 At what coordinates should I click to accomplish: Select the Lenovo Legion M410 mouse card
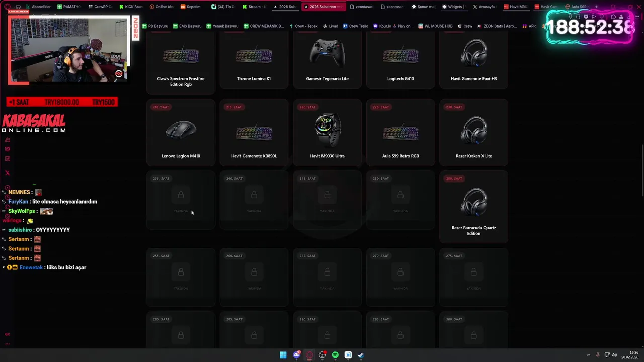click(x=181, y=133)
